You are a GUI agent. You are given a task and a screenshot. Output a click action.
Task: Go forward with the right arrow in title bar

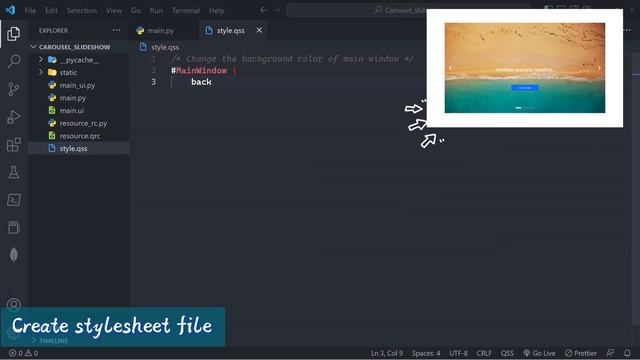pyautogui.click(x=277, y=10)
